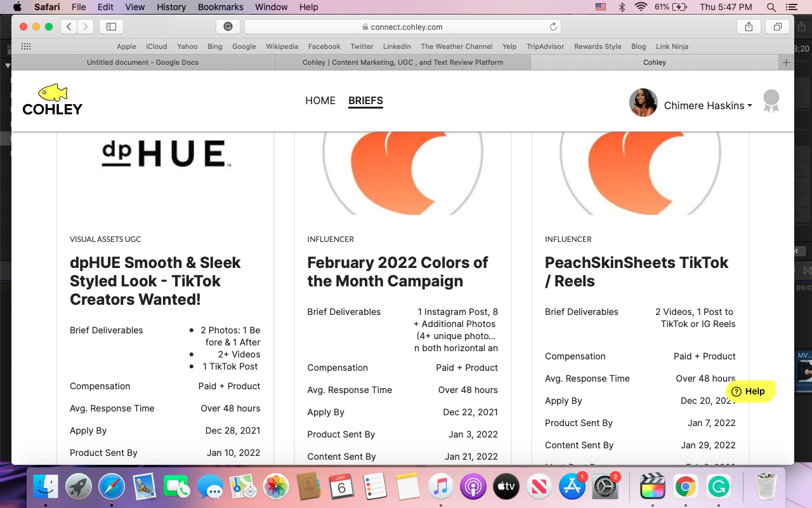This screenshot has height=508, width=812.
Task: Open dpHUE Smooth & Sleek brief title
Action: pos(155,281)
